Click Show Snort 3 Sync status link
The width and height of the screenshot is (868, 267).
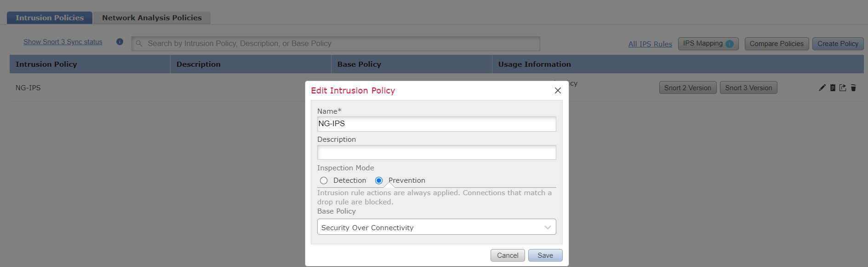pos(63,42)
